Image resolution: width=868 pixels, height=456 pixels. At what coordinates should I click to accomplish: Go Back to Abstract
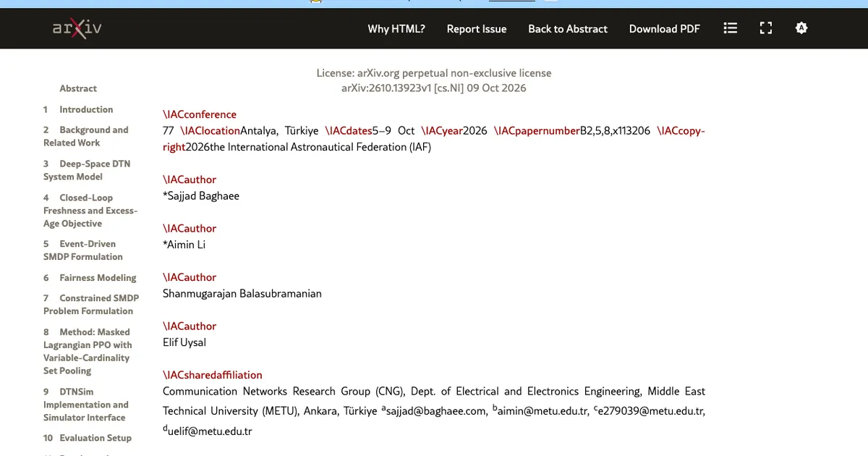[568, 29]
